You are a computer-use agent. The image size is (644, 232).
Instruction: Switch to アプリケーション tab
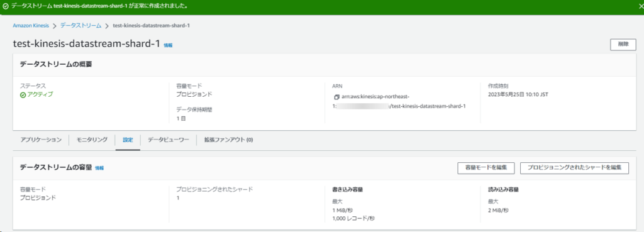tap(41, 140)
